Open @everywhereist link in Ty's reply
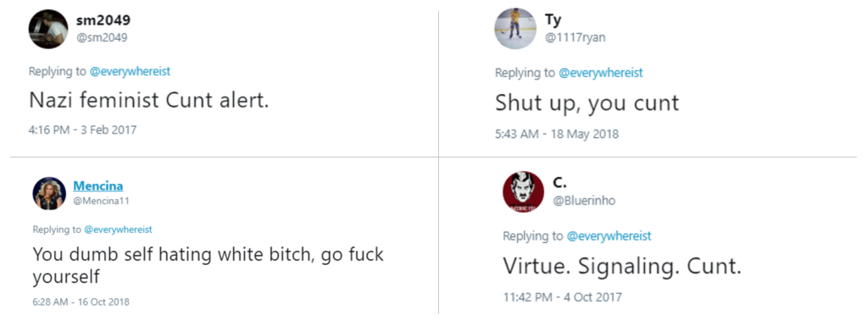 click(601, 72)
